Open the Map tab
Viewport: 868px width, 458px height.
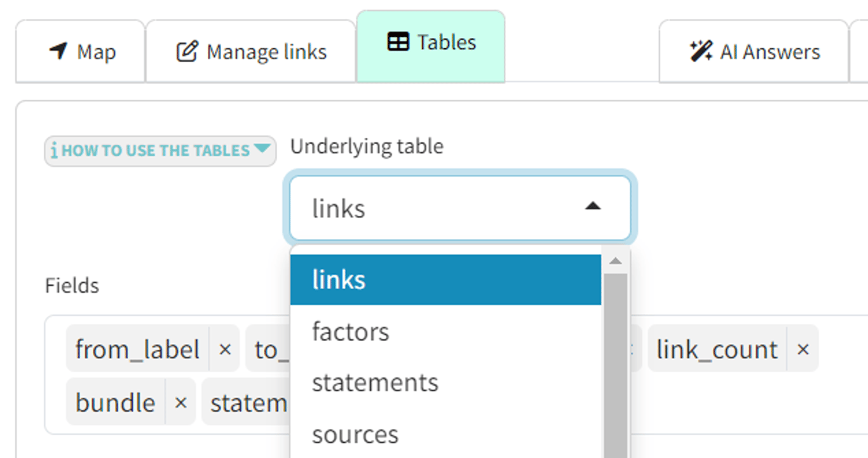pos(81,51)
